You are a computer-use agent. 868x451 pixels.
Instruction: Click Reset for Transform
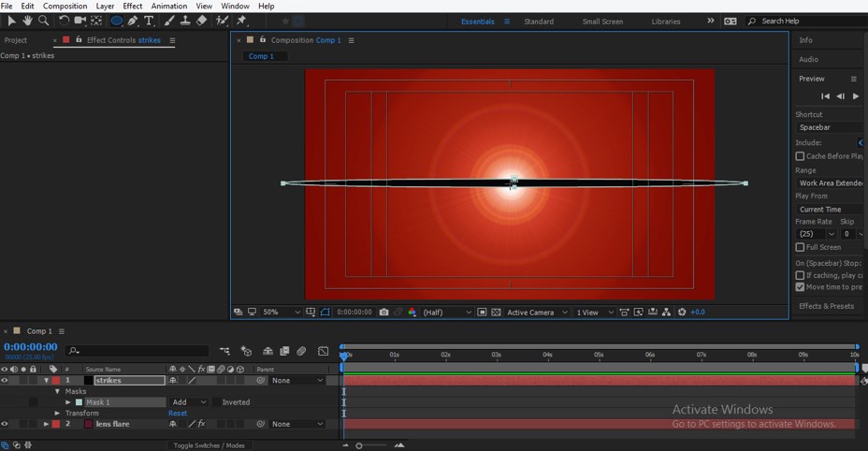pyautogui.click(x=178, y=414)
